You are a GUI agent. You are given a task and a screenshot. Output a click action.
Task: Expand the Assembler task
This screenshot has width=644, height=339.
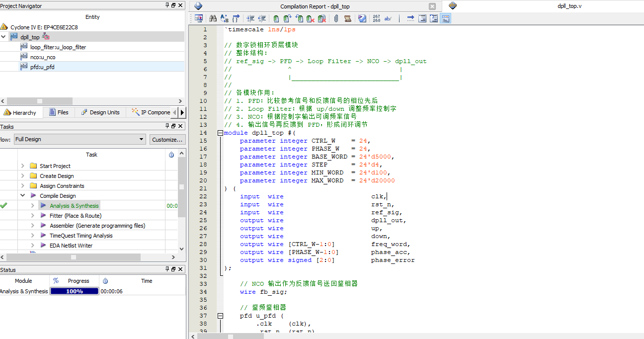point(32,226)
